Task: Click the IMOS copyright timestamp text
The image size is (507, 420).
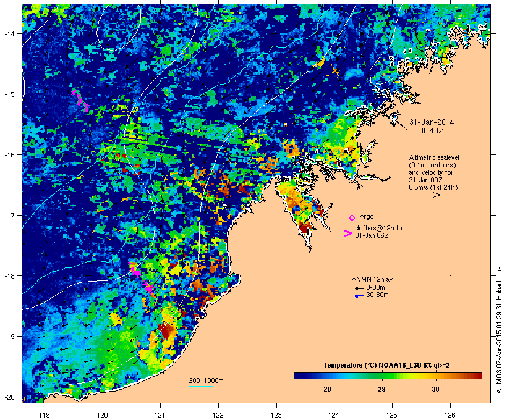Action: tap(499, 330)
